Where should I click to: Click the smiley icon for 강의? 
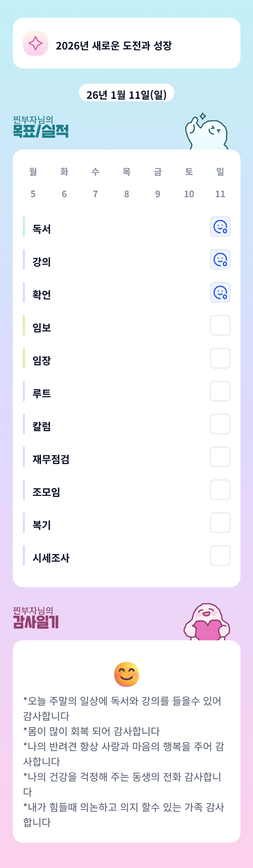[220, 259]
